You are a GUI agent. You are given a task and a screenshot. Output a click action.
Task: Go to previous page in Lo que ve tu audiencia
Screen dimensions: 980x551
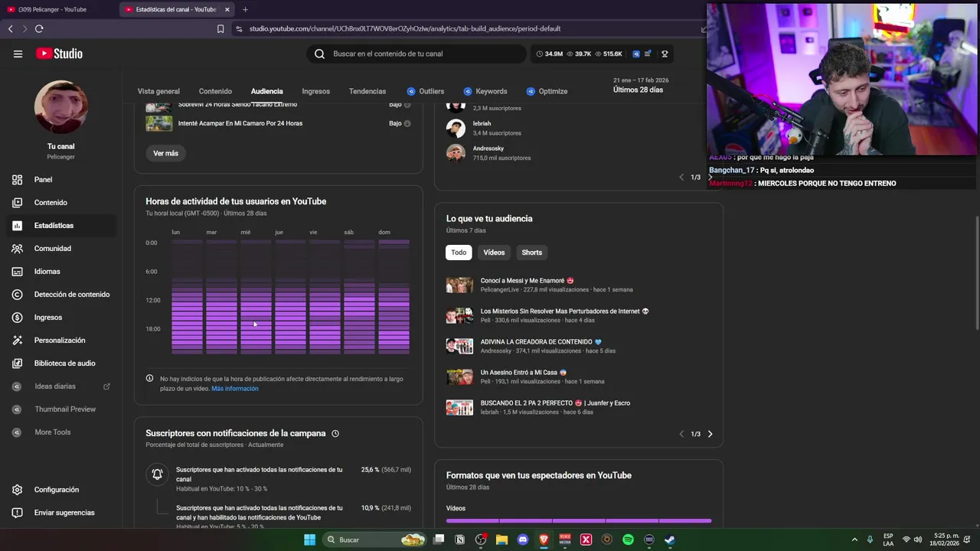pos(681,434)
